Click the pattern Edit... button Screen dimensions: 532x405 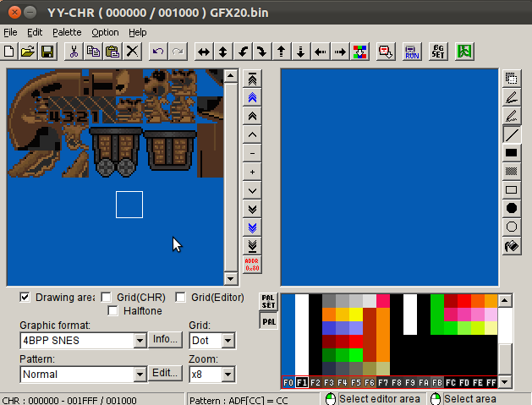[165, 373]
